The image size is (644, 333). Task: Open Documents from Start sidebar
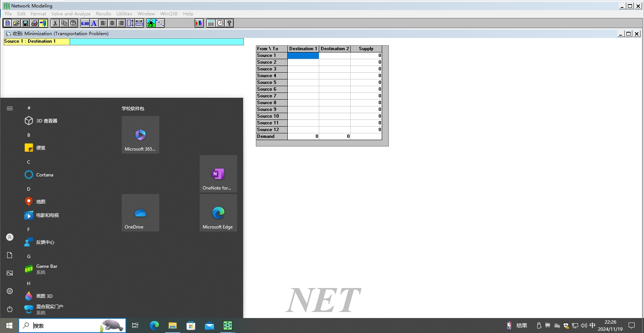10,255
